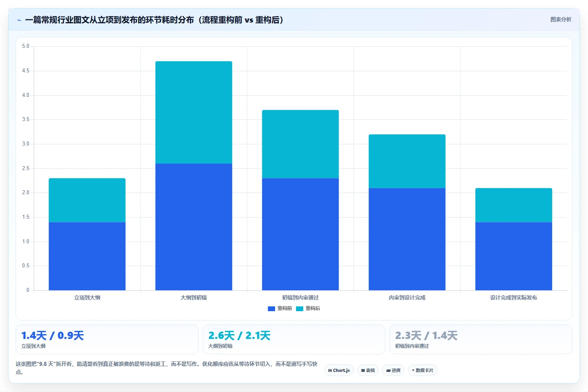Click the cyan 重构后 bar for 大纲到初稿
Screen dimensions: 588x392
[x=194, y=112]
